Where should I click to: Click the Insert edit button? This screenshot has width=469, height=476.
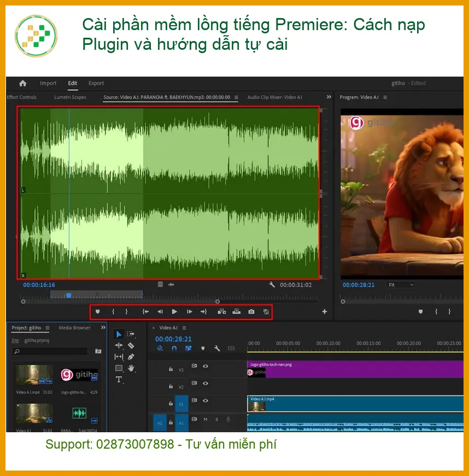[222, 312]
